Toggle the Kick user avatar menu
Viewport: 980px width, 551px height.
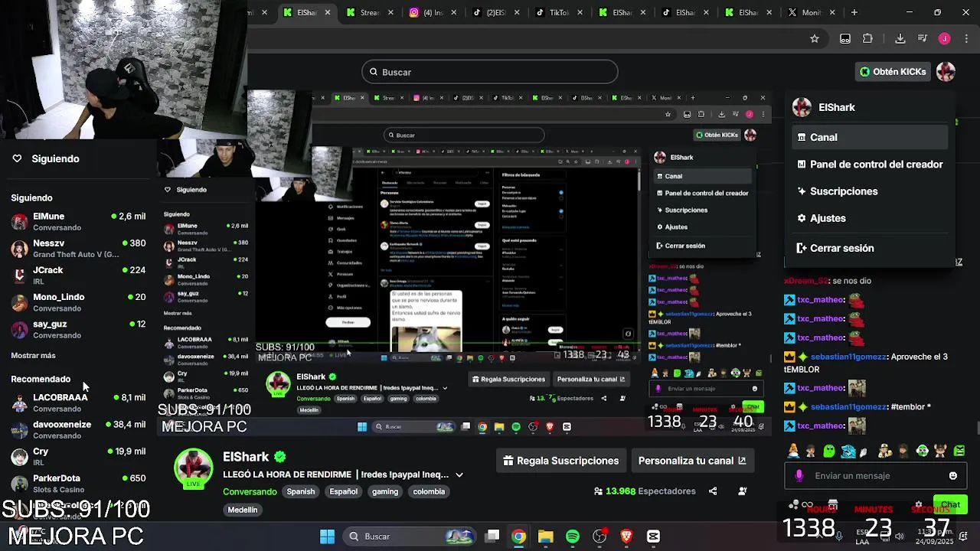coord(946,72)
